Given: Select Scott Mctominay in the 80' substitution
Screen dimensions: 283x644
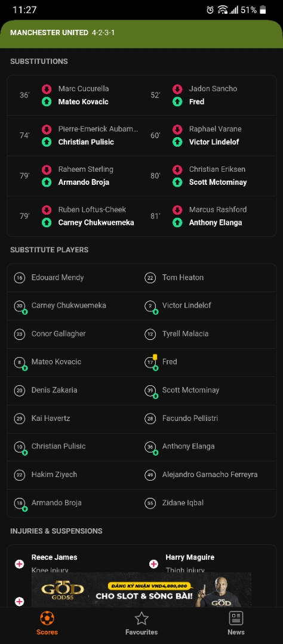Looking at the screenshot, I should 218,182.
